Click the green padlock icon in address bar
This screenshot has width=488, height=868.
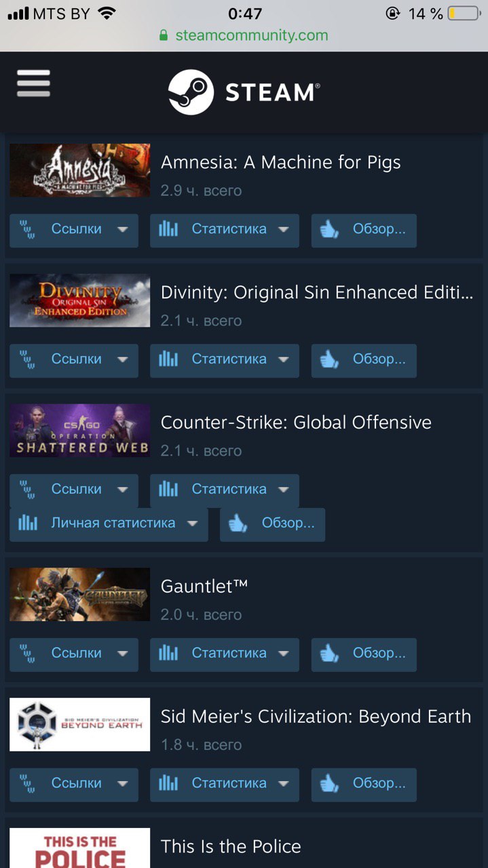click(164, 35)
